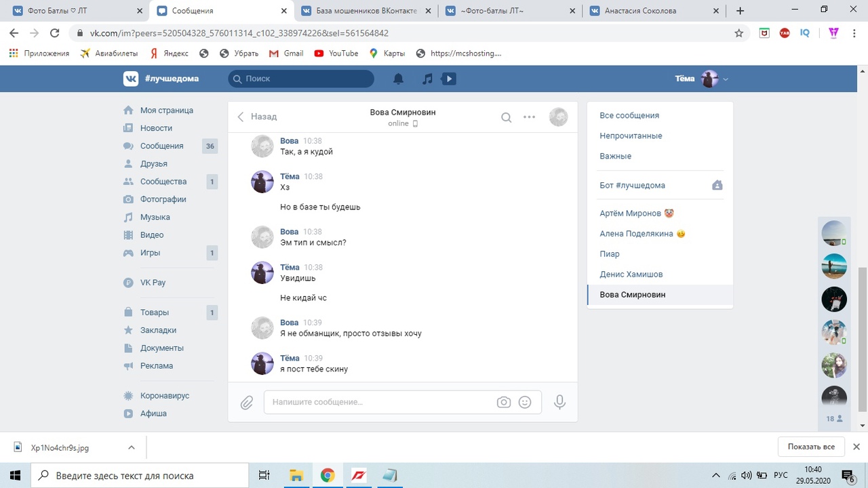Search within the conversation magnifier icon
This screenshot has height=488, width=868.
click(506, 117)
